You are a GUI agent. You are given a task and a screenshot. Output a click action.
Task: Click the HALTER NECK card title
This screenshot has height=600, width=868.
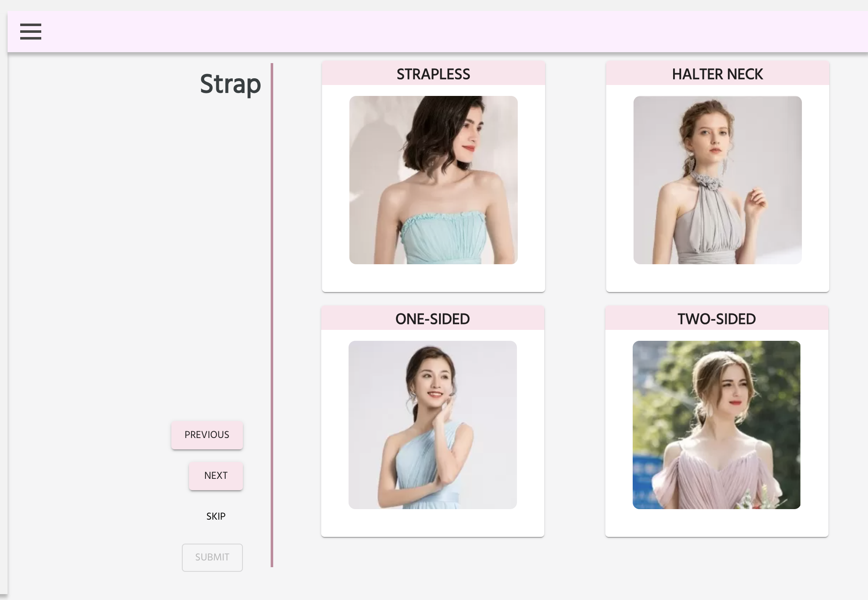point(717,74)
